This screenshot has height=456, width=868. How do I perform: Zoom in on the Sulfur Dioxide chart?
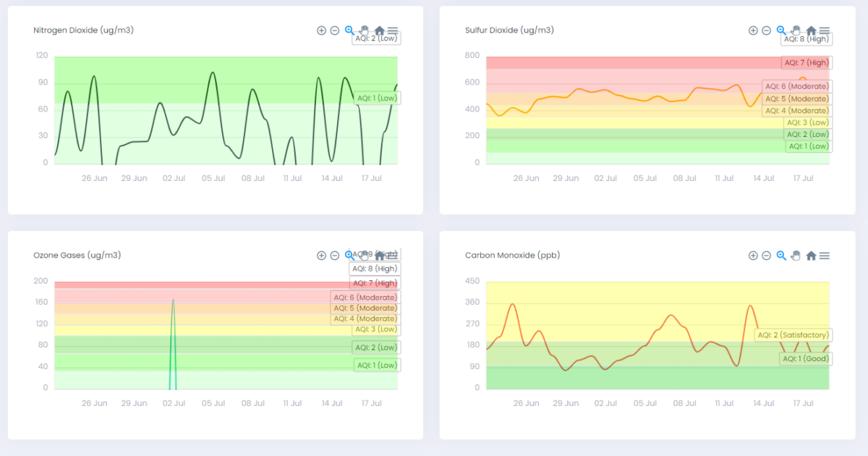pos(753,30)
